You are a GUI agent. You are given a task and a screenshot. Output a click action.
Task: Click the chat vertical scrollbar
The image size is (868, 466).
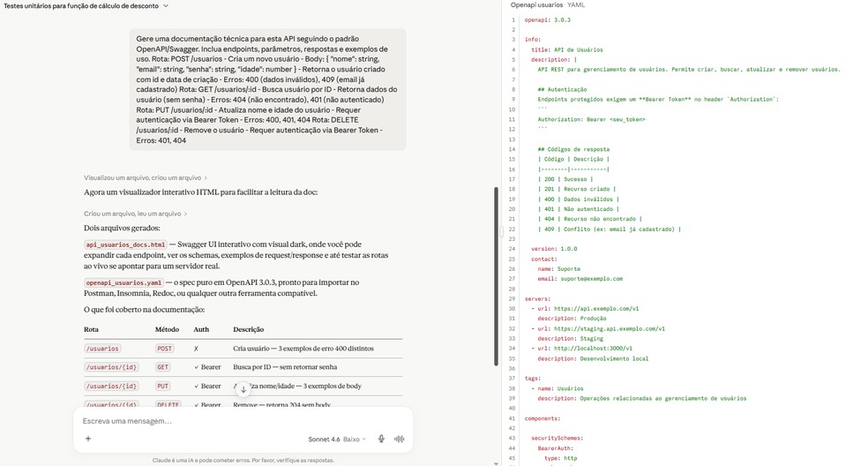[496, 276]
